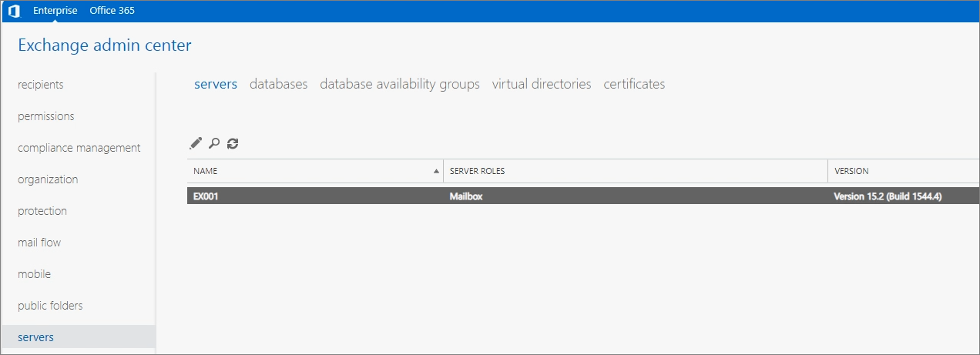Click the VERSION column header
The image size is (980, 355).
(904, 171)
